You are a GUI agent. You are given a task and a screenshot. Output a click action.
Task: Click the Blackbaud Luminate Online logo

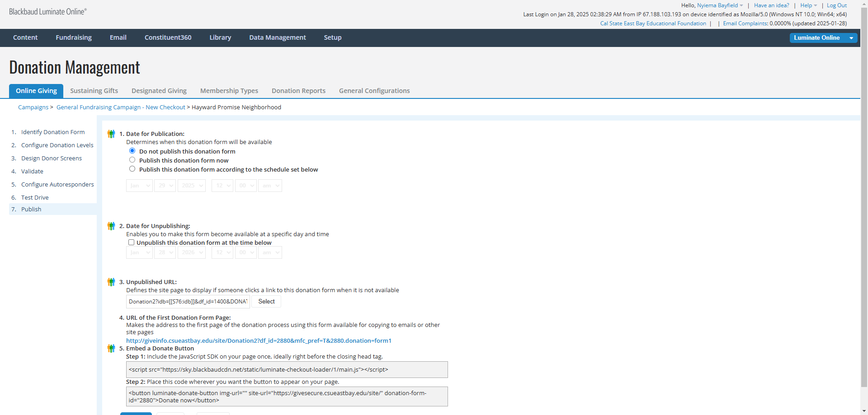coord(48,12)
